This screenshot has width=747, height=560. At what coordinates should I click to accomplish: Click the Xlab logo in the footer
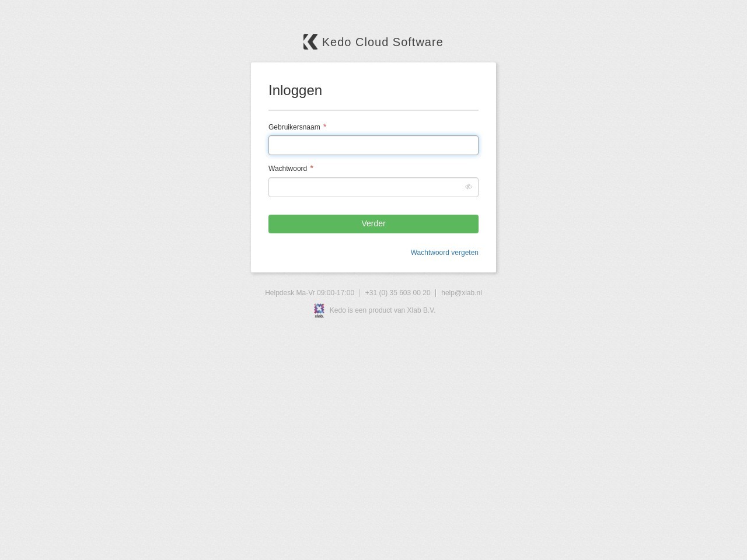pyautogui.click(x=319, y=310)
